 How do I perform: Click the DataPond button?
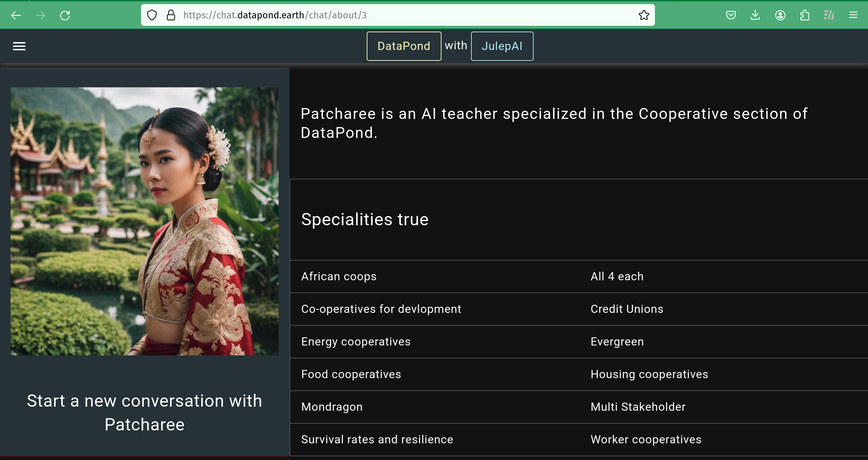[404, 46]
